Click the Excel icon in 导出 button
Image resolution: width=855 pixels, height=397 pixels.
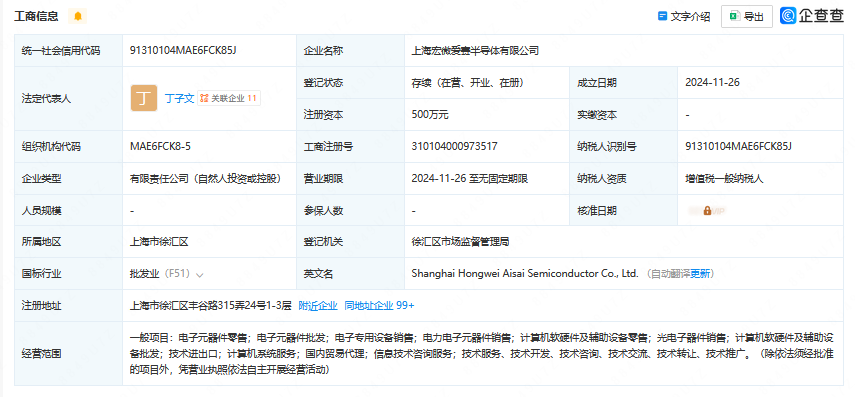(x=734, y=16)
